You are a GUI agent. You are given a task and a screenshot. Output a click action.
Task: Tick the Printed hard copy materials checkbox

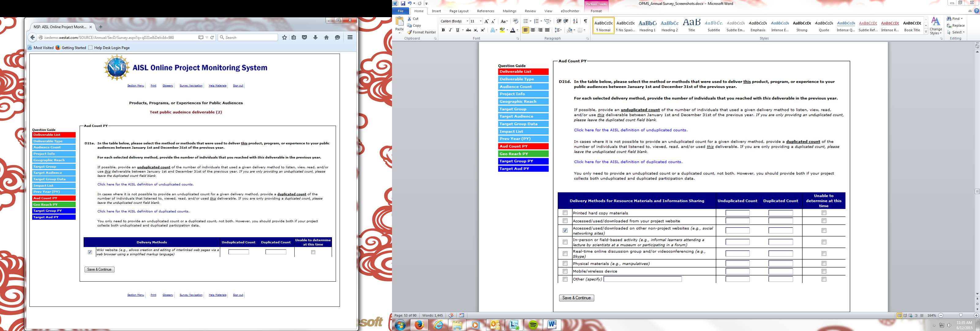tap(565, 213)
